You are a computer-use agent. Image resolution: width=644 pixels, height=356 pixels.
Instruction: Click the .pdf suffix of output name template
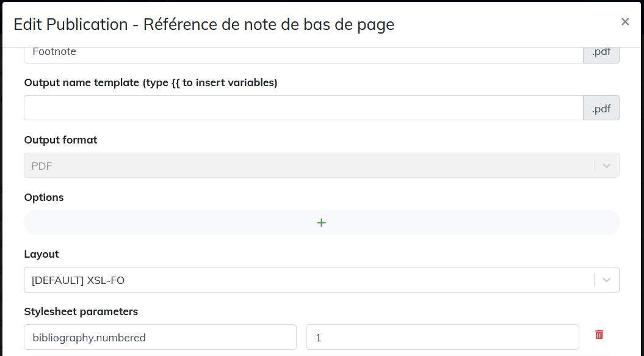click(x=601, y=108)
